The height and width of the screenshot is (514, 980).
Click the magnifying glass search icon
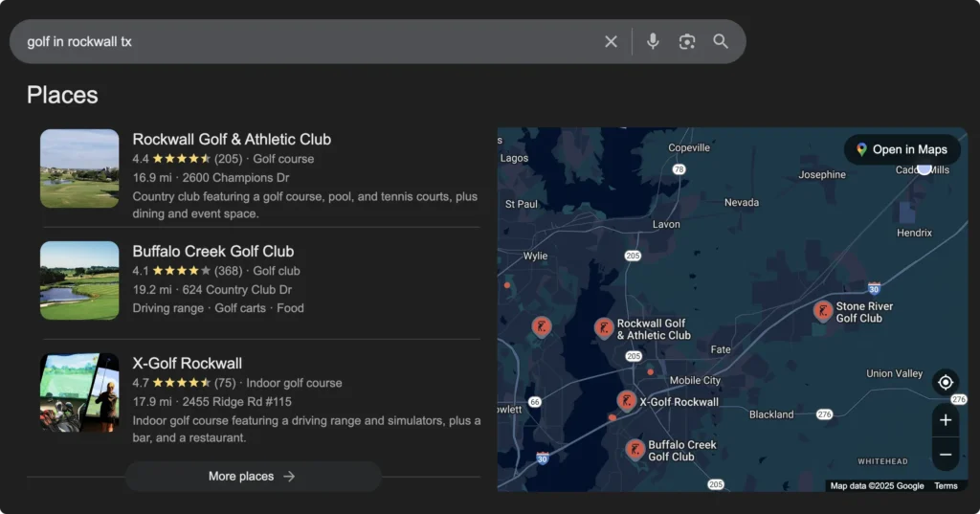coord(721,41)
